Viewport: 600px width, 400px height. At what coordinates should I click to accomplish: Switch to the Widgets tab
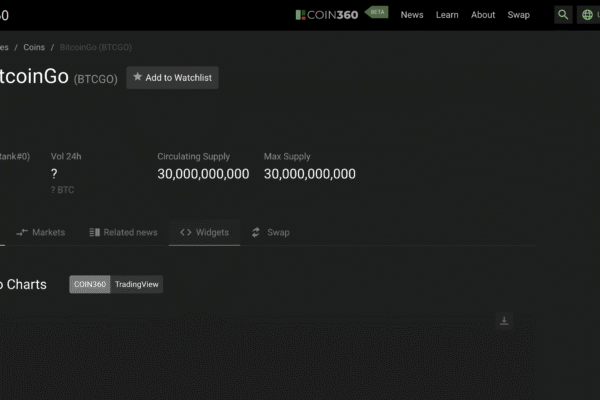coord(204,232)
